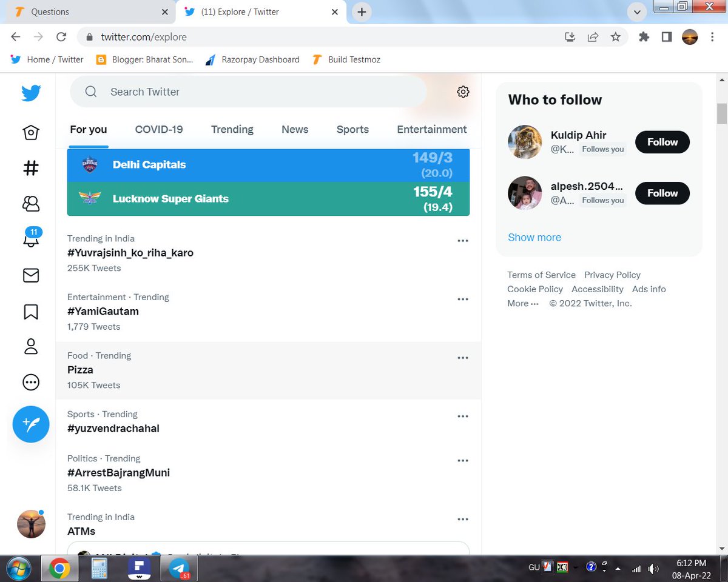Viewport: 728px width, 582px height.
Task: Switch to the COVID-19 tab
Action: 159,129
